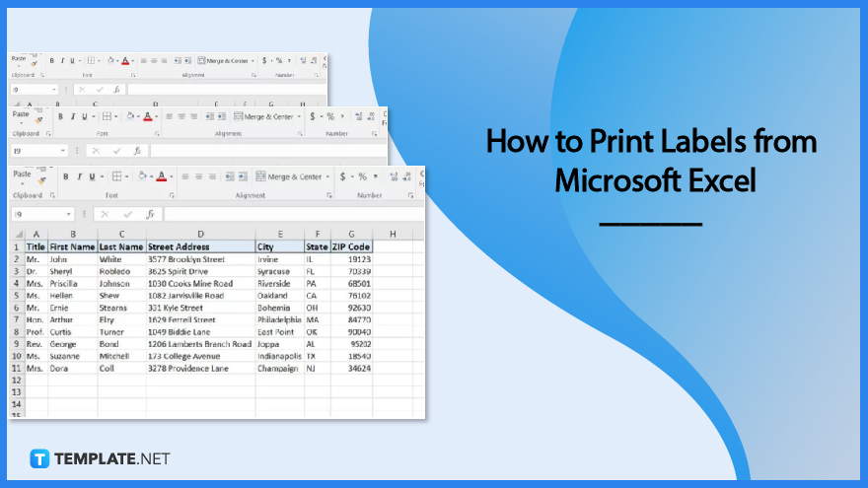Screen dimensions: 868x488
Task: Decrease Decimal in the front Excel window
Action: (406, 176)
